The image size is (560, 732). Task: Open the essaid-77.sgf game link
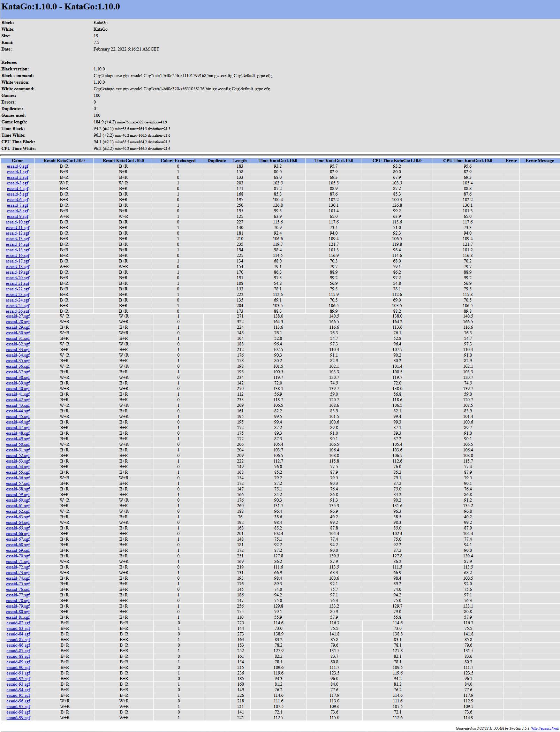[18, 595]
